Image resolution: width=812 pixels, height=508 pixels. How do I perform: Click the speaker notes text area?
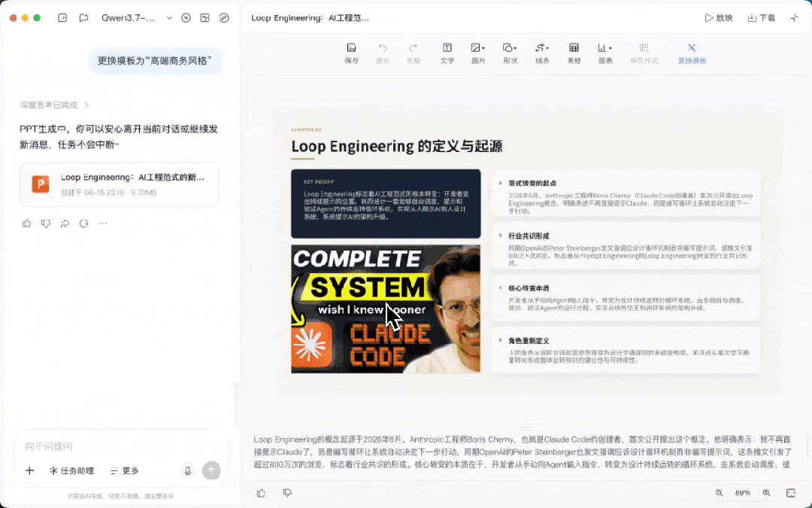pos(523,452)
